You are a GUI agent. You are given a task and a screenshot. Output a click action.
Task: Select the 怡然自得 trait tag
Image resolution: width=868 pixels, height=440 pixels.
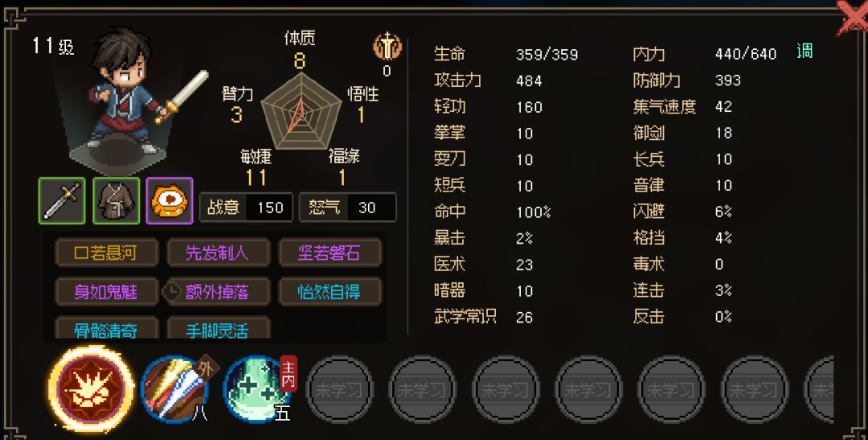click(x=330, y=291)
